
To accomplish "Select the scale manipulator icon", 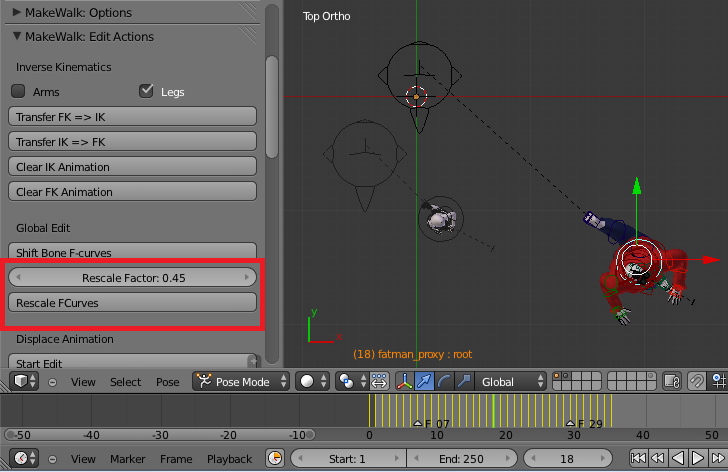I will pyautogui.click(x=463, y=381).
